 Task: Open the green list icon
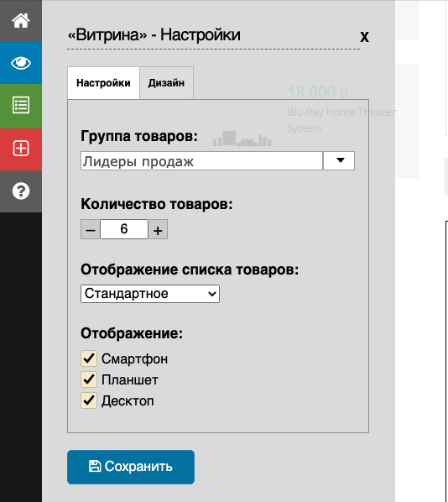21,105
